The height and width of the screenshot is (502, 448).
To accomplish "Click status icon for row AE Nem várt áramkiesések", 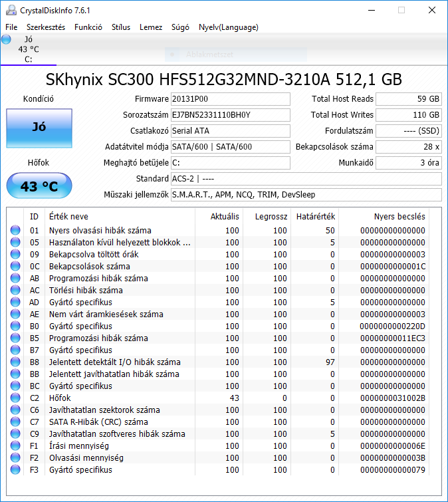I will click(x=15, y=314).
